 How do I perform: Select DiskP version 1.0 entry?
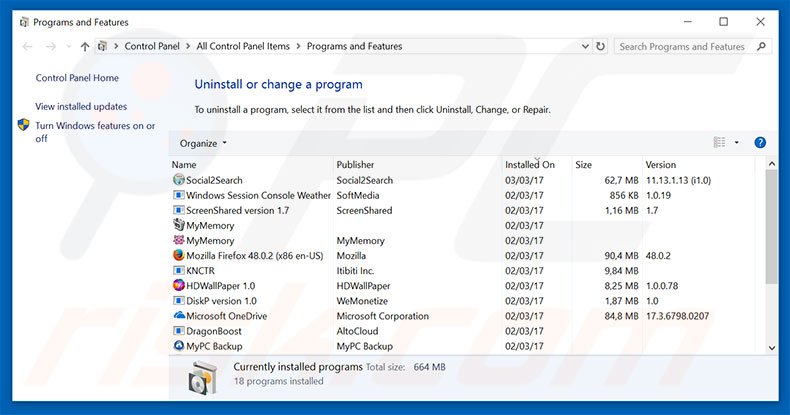coord(463,301)
